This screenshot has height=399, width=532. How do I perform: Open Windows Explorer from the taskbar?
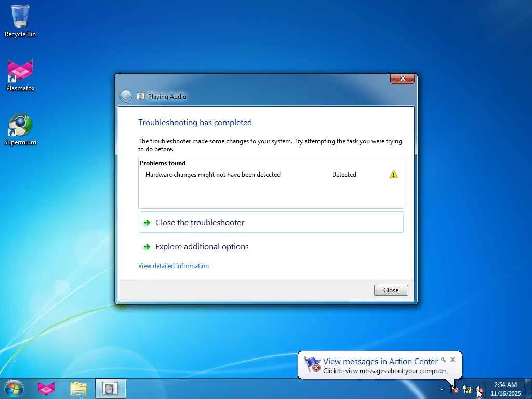[78, 389]
